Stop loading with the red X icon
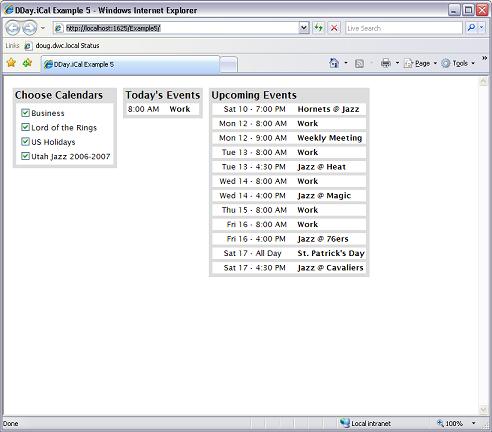The image size is (492, 432). pyautogui.click(x=334, y=28)
